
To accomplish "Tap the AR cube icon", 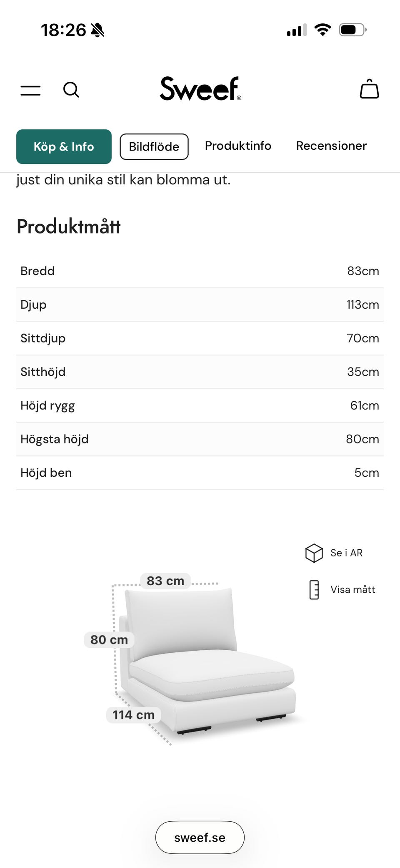I will [314, 553].
